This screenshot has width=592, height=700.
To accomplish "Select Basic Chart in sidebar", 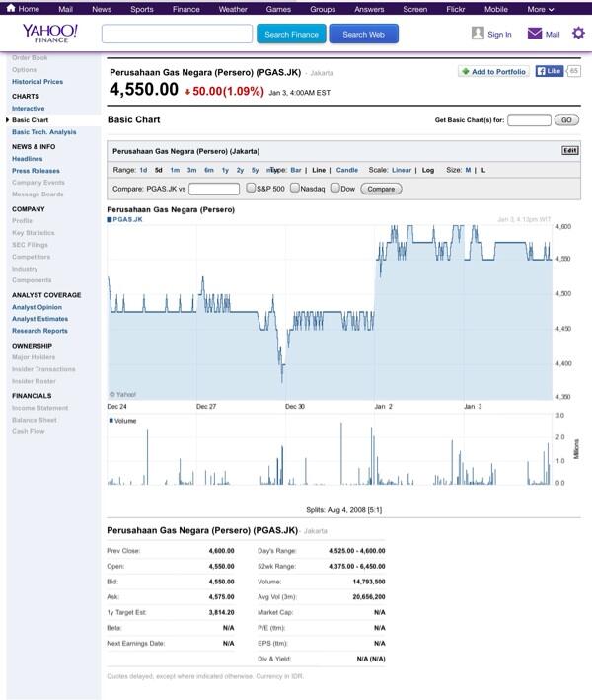I will pyautogui.click(x=30, y=120).
